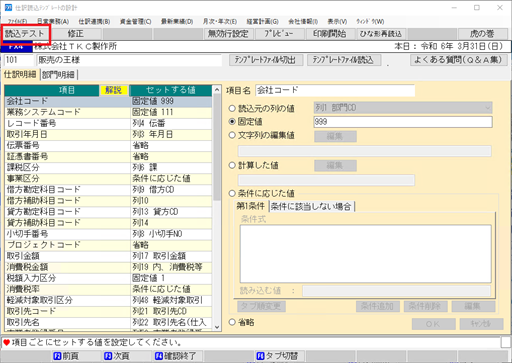Click the template number field 101

click(x=18, y=60)
